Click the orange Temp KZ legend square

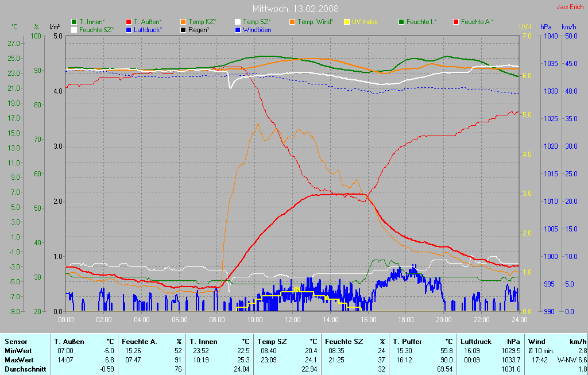click(x=183, y=22)
